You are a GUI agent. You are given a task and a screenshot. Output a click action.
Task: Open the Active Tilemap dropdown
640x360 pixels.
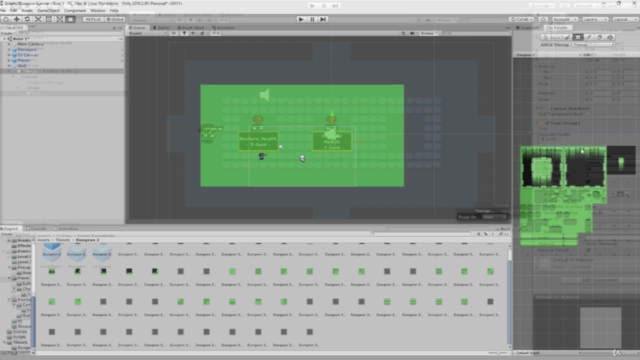592,44
